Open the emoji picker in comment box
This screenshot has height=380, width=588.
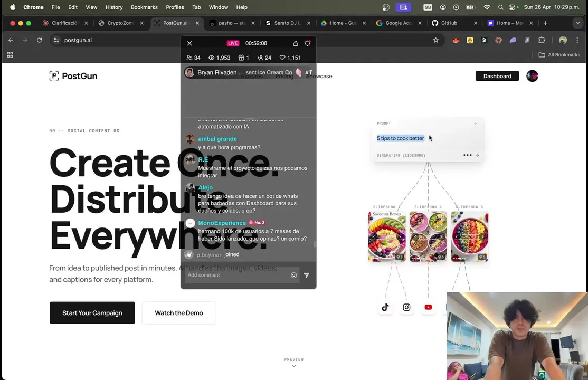click(x=293, y=275)
